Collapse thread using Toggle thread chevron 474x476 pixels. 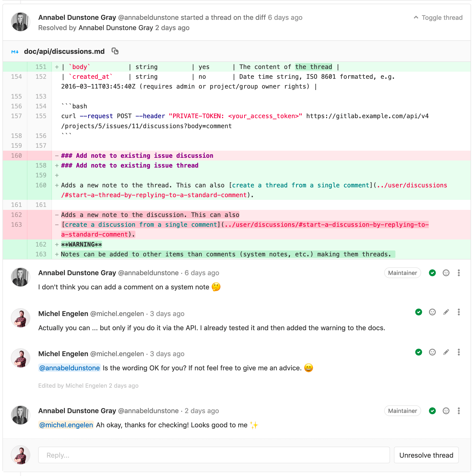click(416, 18)
